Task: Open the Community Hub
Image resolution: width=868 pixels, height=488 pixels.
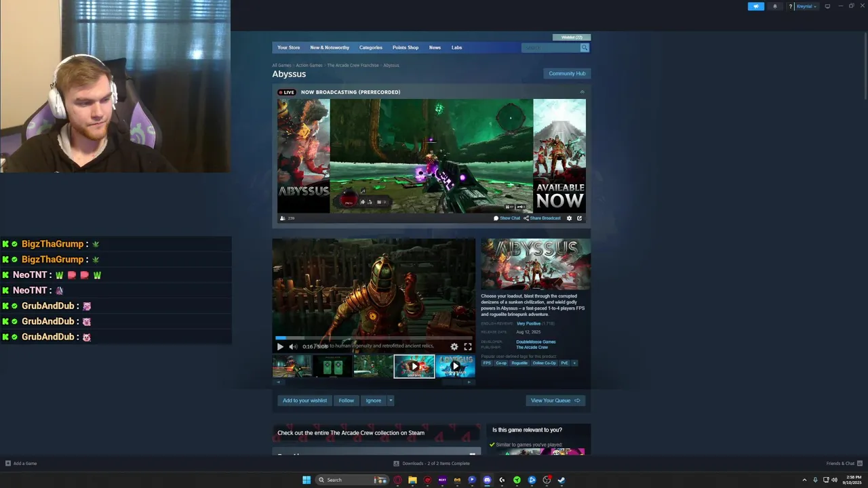Action: click(567, 73)
